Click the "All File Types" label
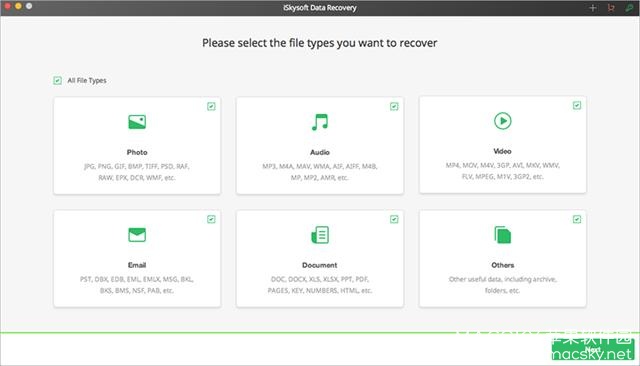The height and width of the screenshot is (366, 640). pyautogui.click(x=87, y=80)
